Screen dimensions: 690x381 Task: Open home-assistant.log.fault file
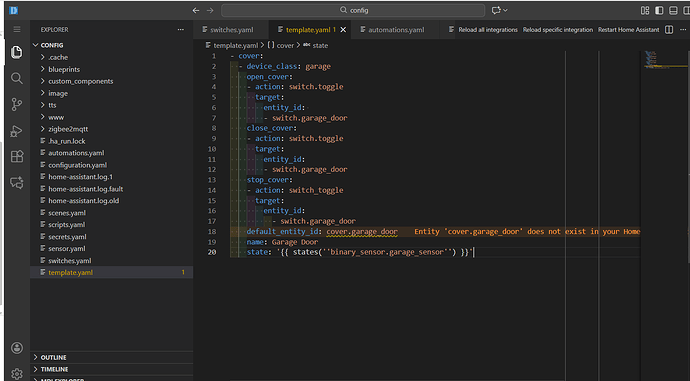click(85, 189)
